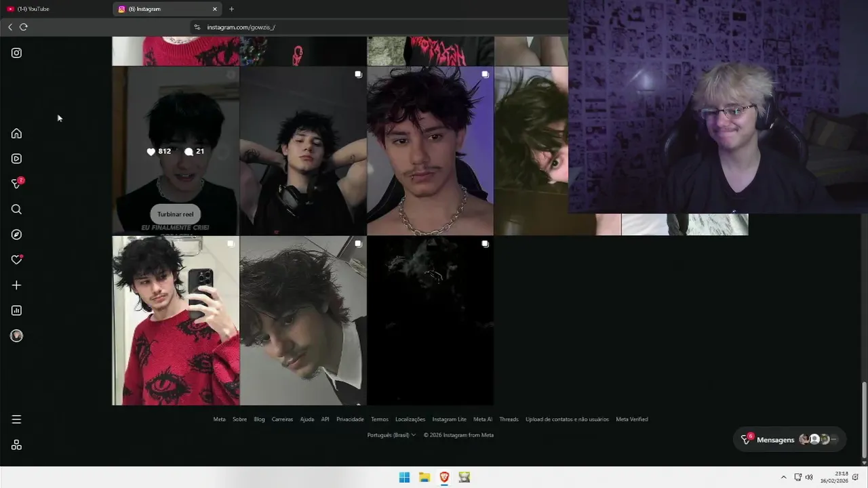The image size is (868, 488).
Task: Open the dashboard chart icon in sidebar
Action: click(x=16, y=310)
